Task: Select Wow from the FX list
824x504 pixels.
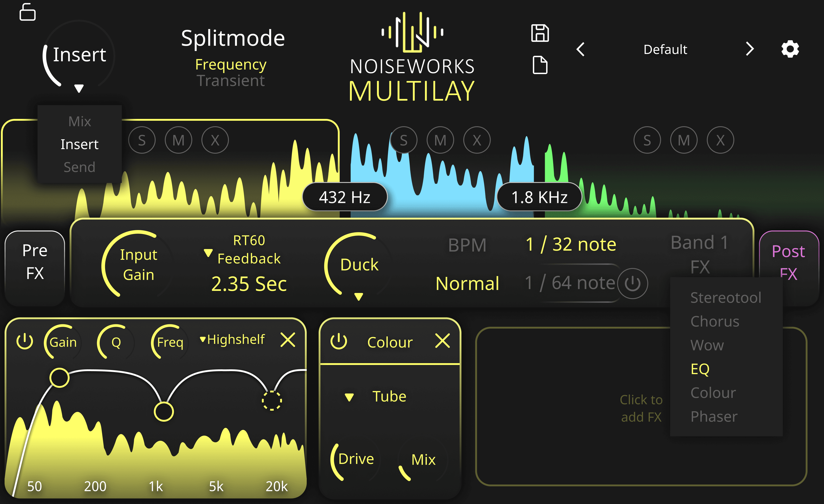Action: click(707, 345)
